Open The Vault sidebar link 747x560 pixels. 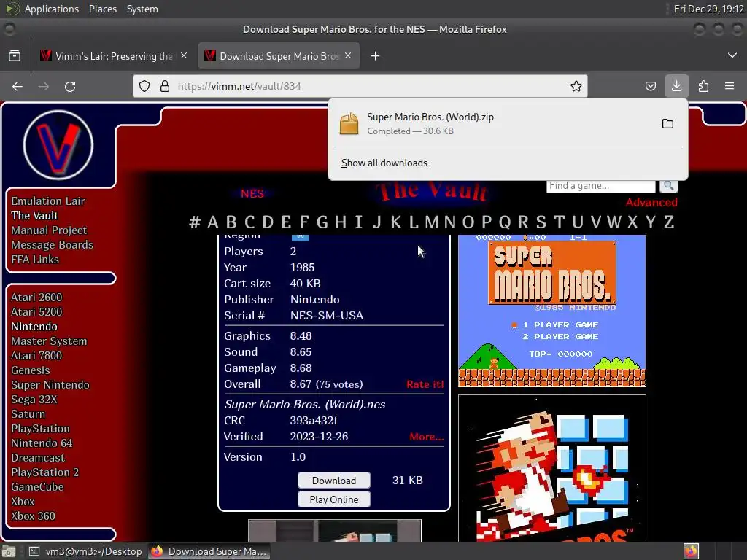click(35, 216)
